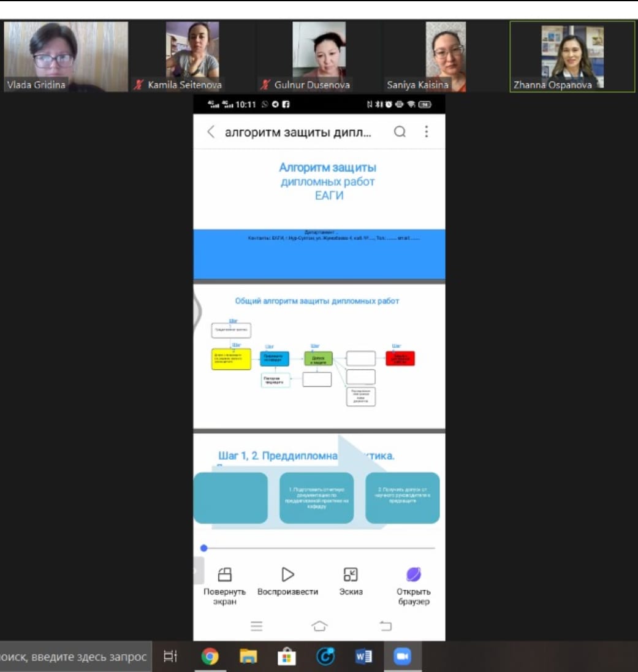Open the thumbnail view (Эскиз)
Screen dimensions: 638x672
(351, 575)
